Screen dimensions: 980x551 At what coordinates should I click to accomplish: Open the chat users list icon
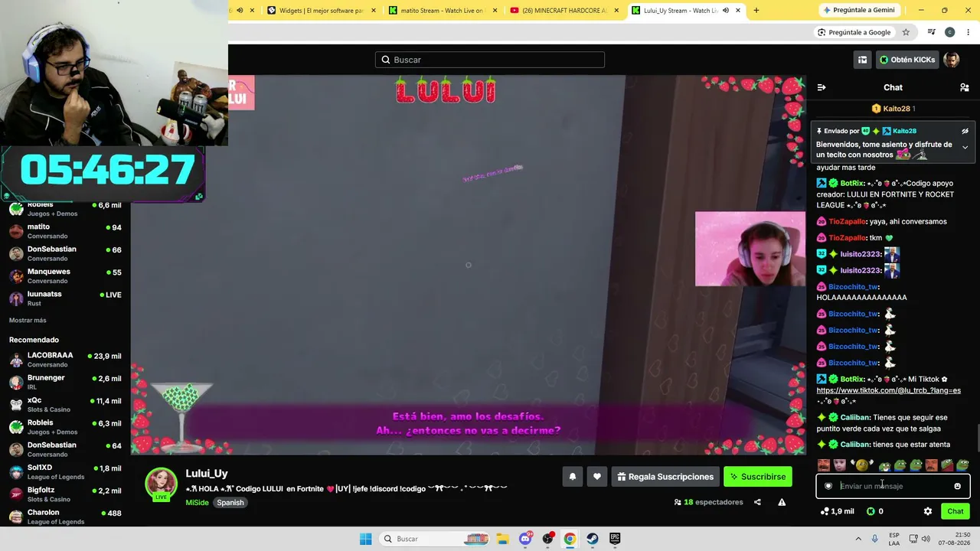(965, 87)
